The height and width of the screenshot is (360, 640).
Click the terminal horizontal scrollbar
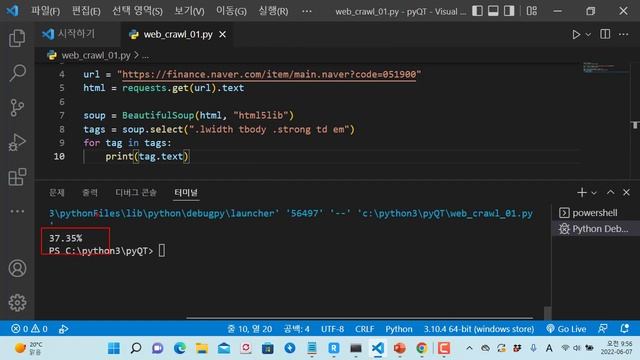[359, 318]
